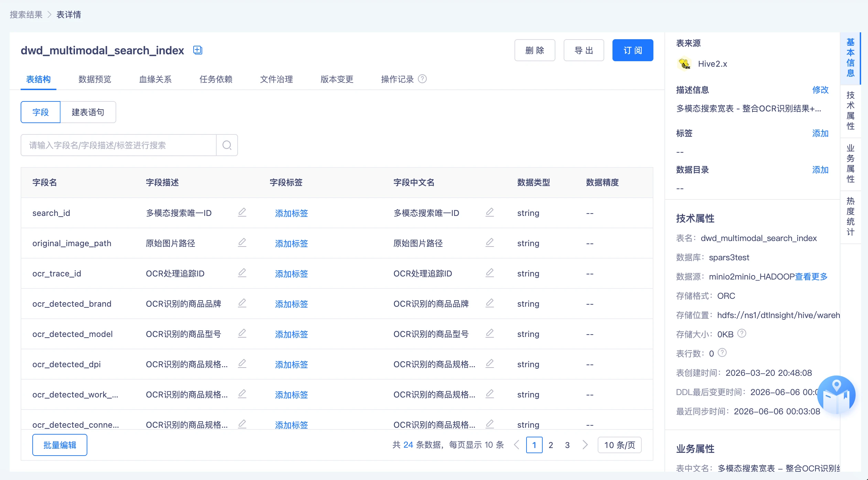Screen dimensions: 868x480
Task: Select the 字段 segmented button
Action: (x=41, y=112)
